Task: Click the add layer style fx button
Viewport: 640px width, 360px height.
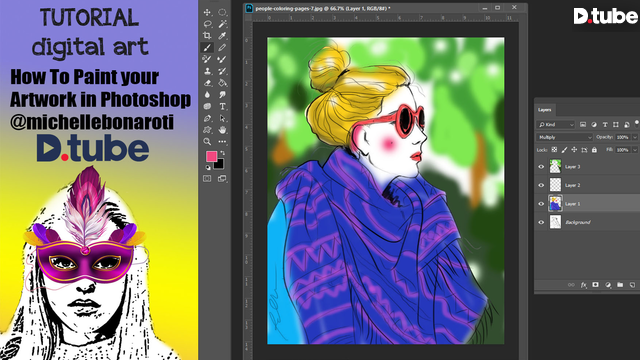Action: click(x=584, y=285)
